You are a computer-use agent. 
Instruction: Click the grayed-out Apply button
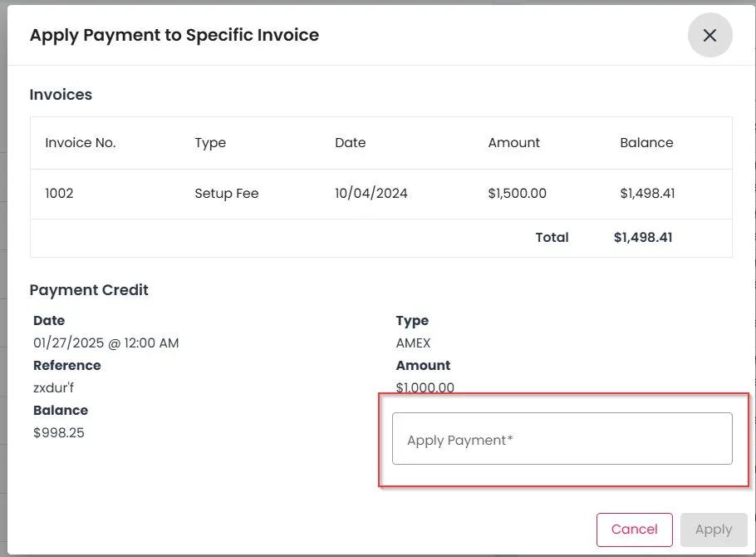pyautogui.click(x=713, y=530)
